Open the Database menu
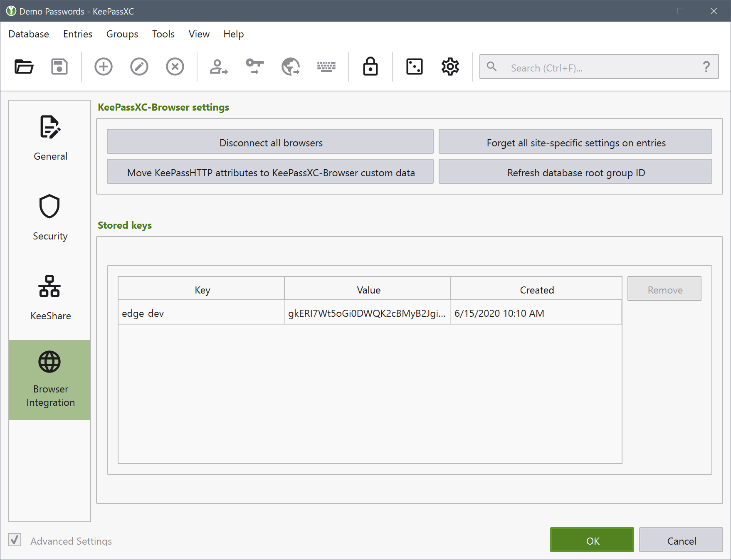 29,34
